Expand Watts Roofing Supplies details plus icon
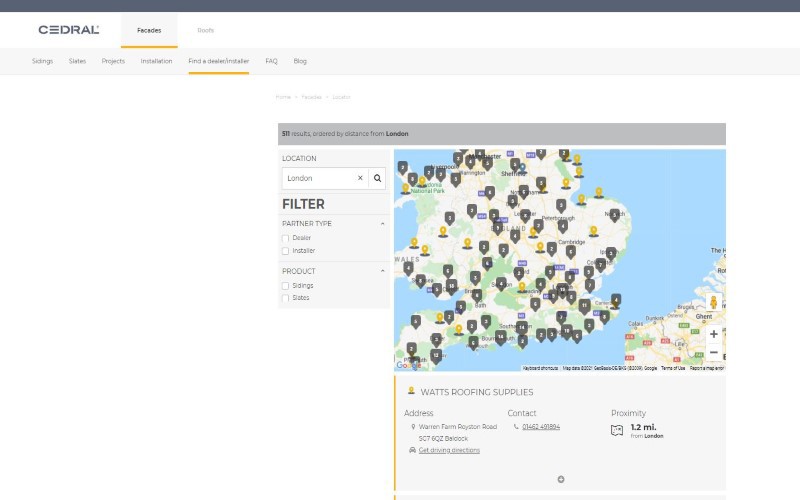Image resolution: width=800 pixels, height=500 pixels. [561, 479]
